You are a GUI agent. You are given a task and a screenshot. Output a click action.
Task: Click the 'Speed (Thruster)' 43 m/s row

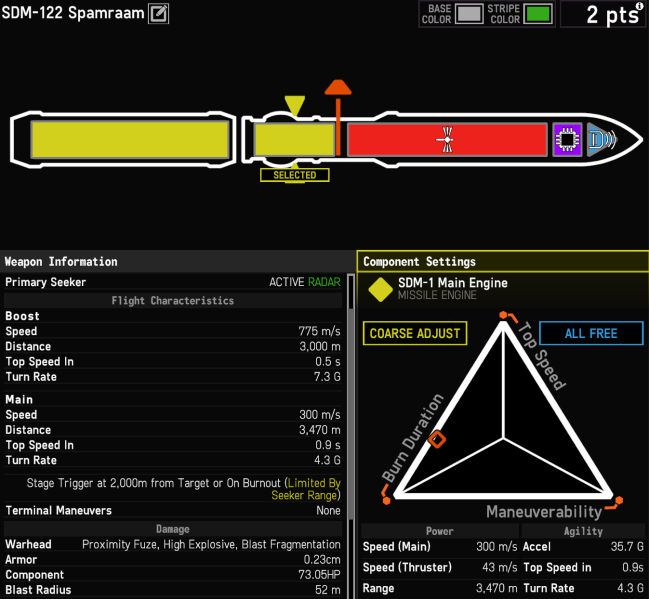point(440,567)
